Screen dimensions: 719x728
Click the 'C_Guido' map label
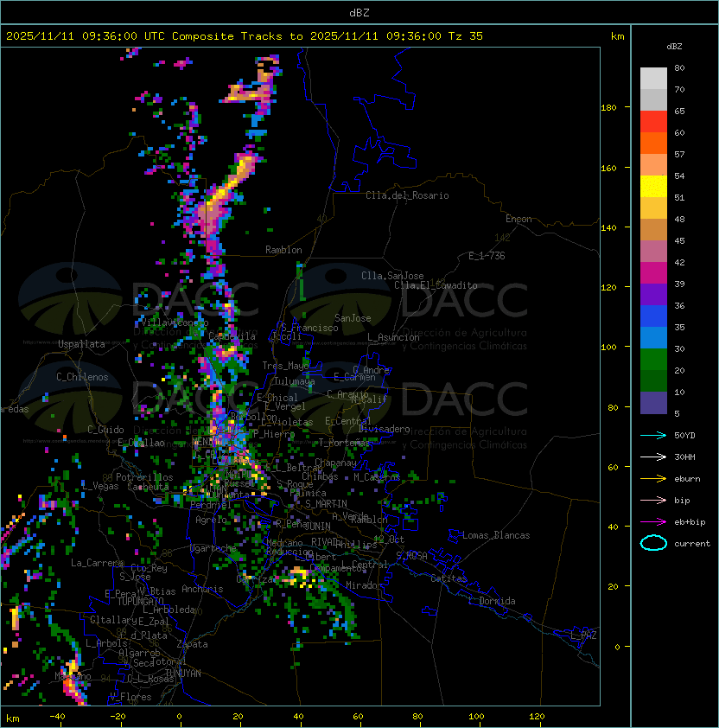105,430
